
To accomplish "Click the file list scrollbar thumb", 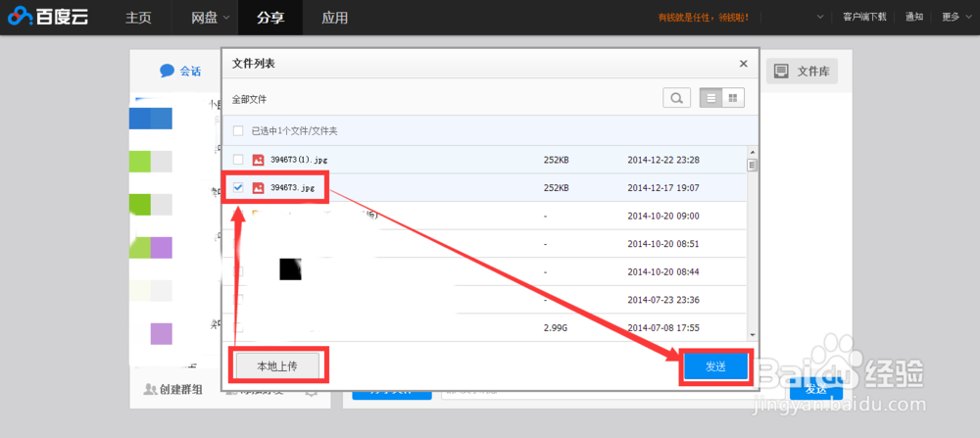I will [x=752, y=165].
